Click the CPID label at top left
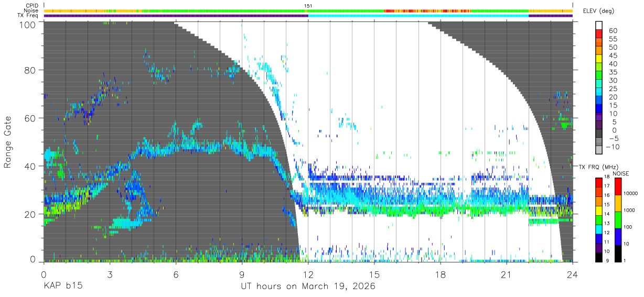Viewport: 644px width, 297px height. point(33,6)
